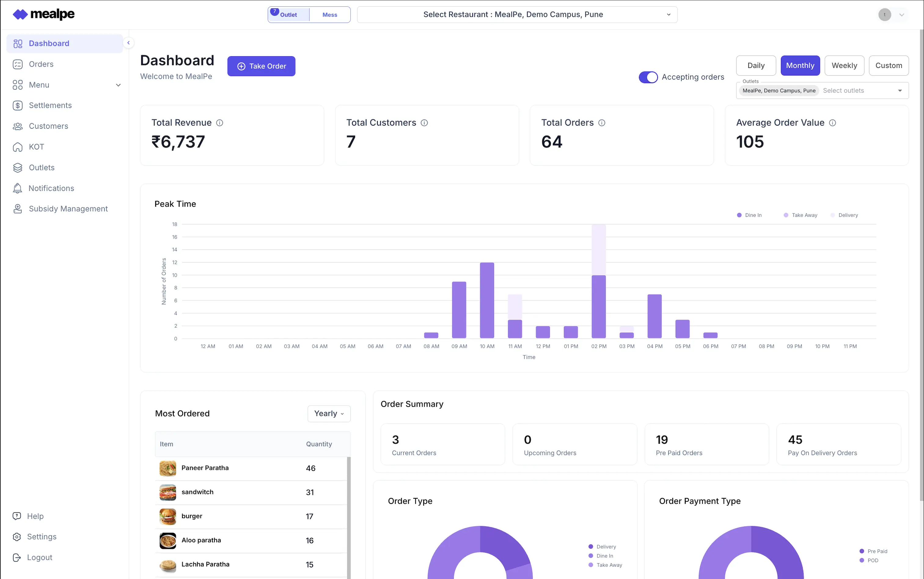
Task: Open the Outlets panel from sidebar
Action: (x=41, y=167)
